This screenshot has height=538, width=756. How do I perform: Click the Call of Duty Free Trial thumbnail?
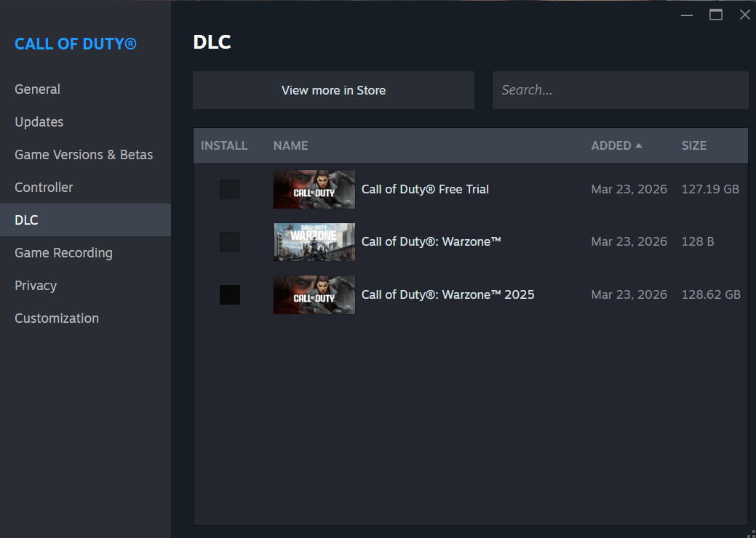point(314,190)
